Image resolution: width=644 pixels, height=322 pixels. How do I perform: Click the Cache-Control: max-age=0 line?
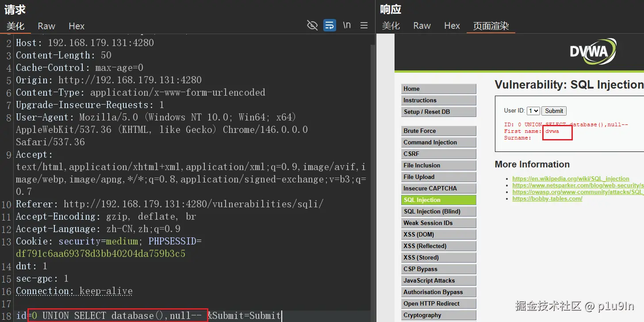[80, 68]
